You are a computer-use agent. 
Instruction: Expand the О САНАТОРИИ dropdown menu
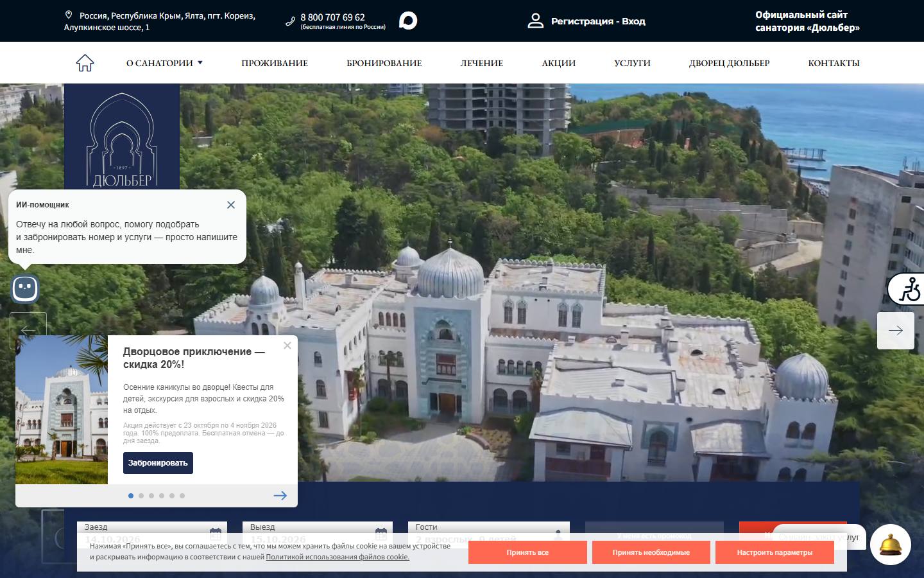click(165, 63)
